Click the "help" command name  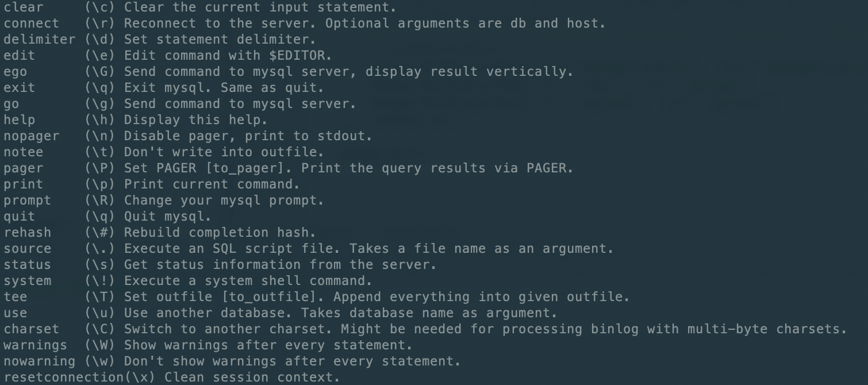(x=19, y=120)
